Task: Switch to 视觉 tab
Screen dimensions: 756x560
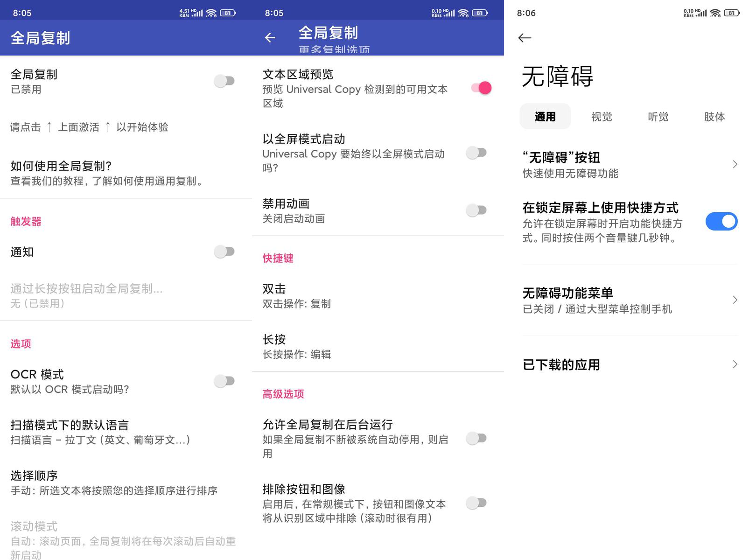Action: pos(602,116)
